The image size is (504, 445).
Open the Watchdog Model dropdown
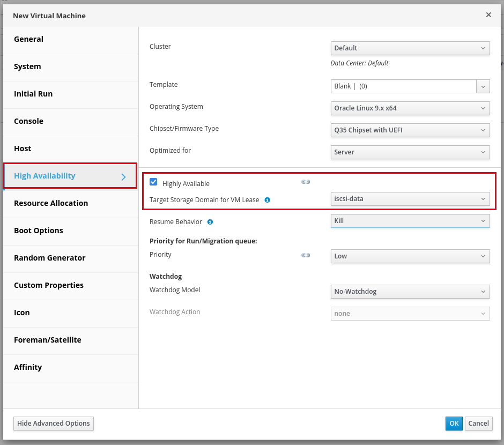[x=410, y=292]
